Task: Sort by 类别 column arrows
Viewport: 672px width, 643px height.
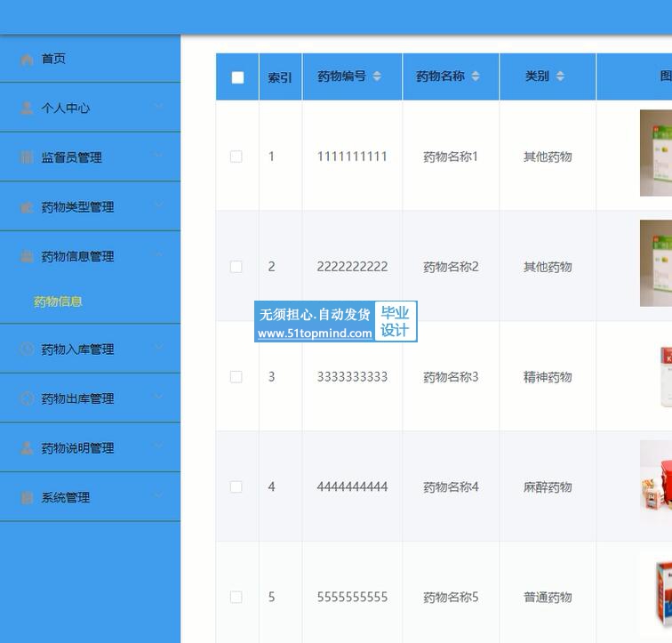Action: click(x=560, y=76)
